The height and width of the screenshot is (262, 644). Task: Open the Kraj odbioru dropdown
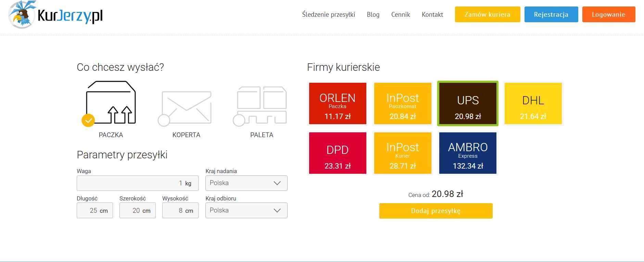(x=247, y=210)
